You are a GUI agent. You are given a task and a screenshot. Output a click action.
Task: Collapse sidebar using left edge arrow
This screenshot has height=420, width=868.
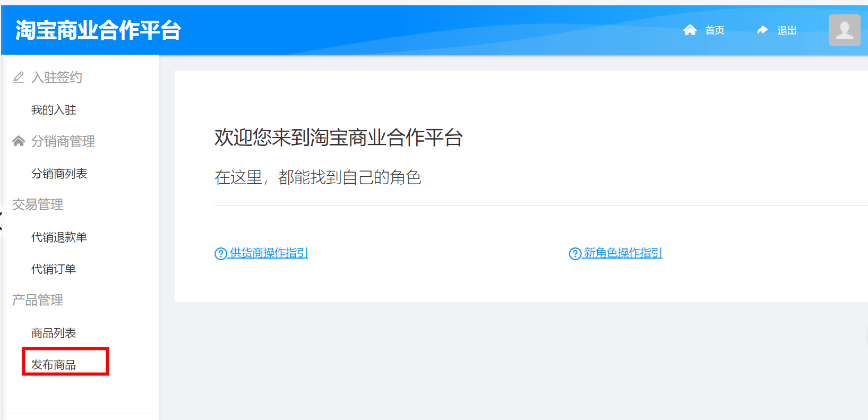(2, 221)
